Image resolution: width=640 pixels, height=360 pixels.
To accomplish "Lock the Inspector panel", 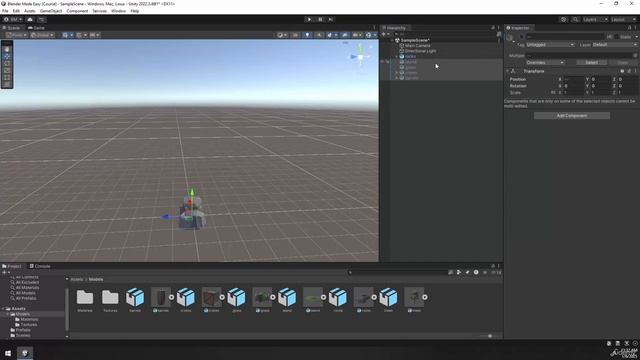I will click(629, 28).
